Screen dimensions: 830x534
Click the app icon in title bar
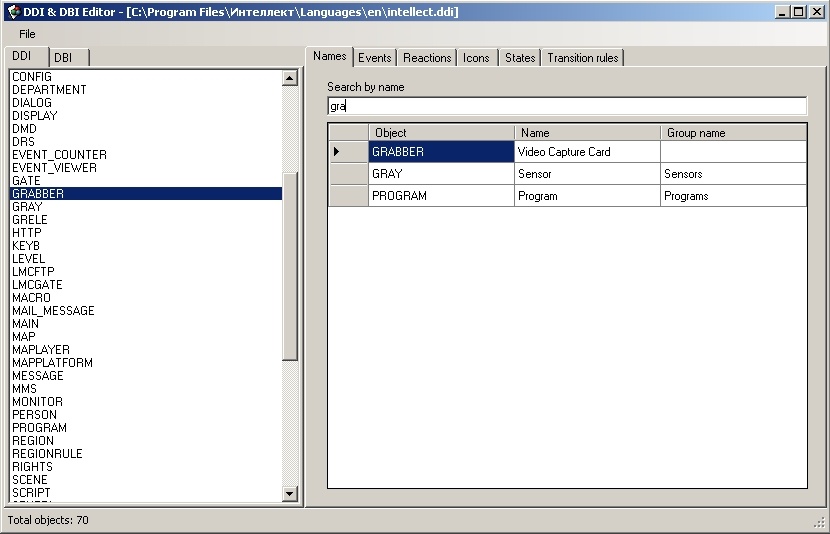coord(11,11)
